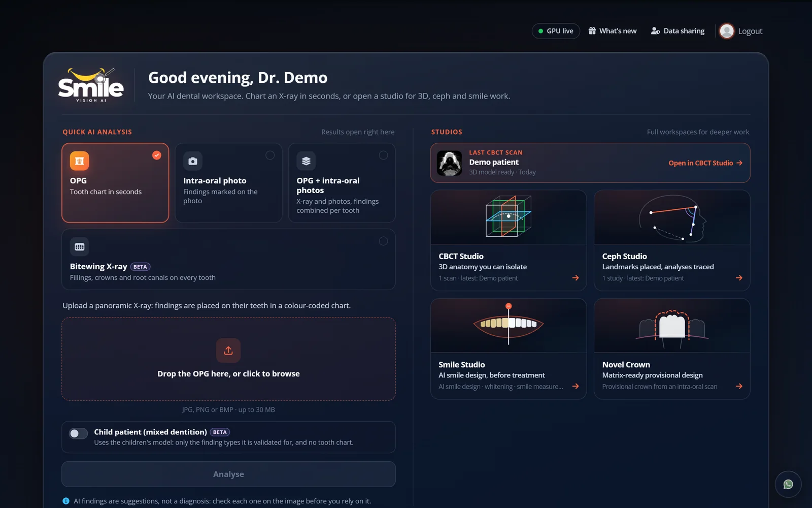Click the "Results open right here" text
Viewport: 812px width, 508px height.
click(358, 132)
